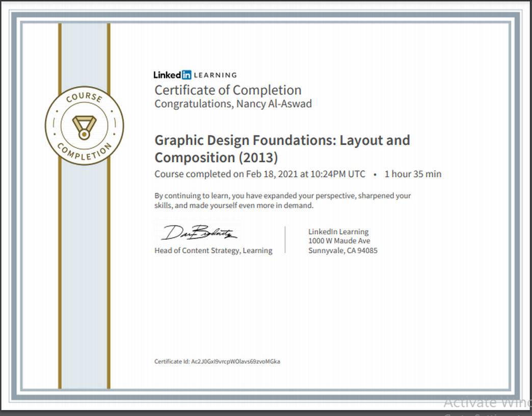Click Head of Content Strategy, Learning text

(x=213, y=251)
